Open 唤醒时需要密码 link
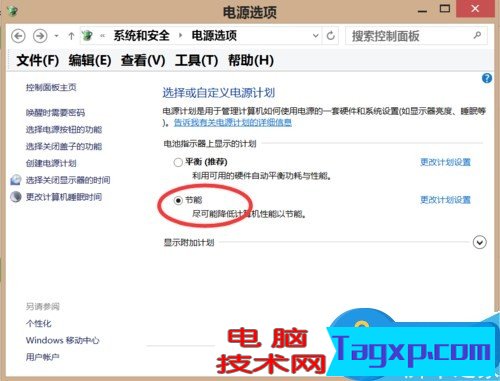 coord(55,113)
